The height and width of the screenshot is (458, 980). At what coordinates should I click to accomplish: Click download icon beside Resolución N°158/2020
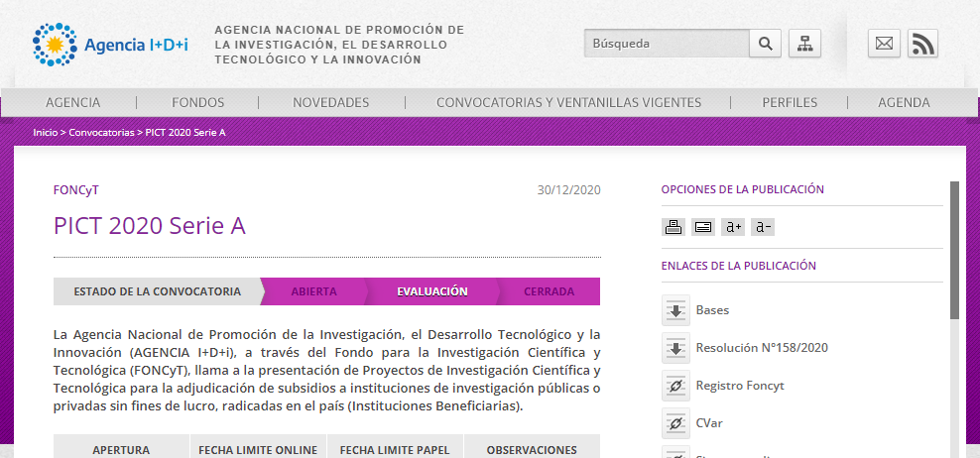coord(675,348)
